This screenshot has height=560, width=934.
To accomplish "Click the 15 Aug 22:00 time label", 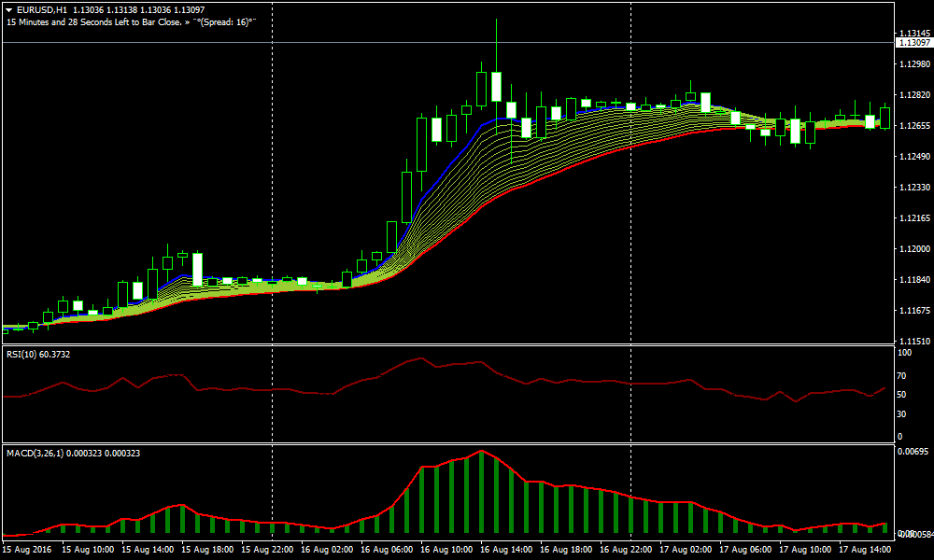I will [x=271, y=550].
